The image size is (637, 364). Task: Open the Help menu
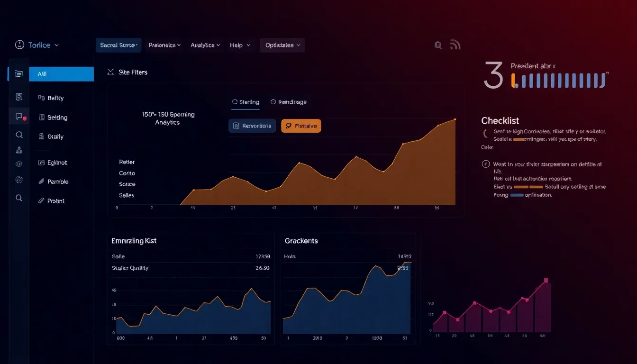point(240,45)
